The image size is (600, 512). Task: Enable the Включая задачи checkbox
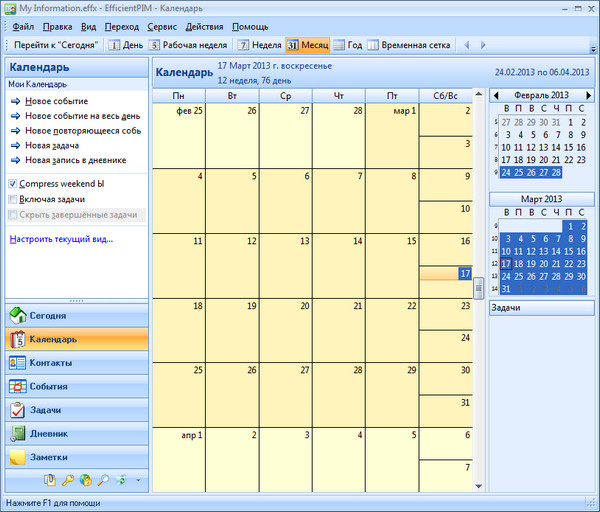pyautogui.click(x=12, y=200)
